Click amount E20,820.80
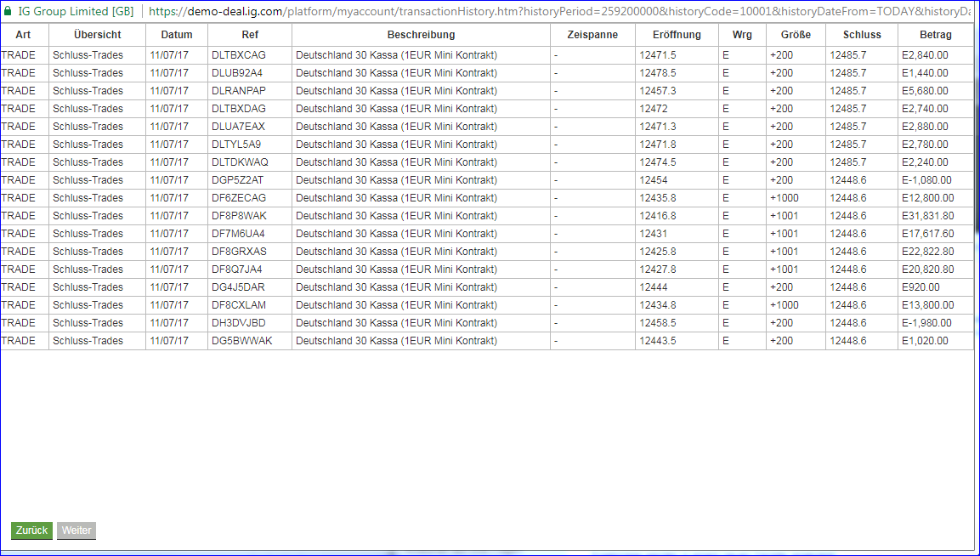This screenshot has width=980, height=556. tap(928, 269)
